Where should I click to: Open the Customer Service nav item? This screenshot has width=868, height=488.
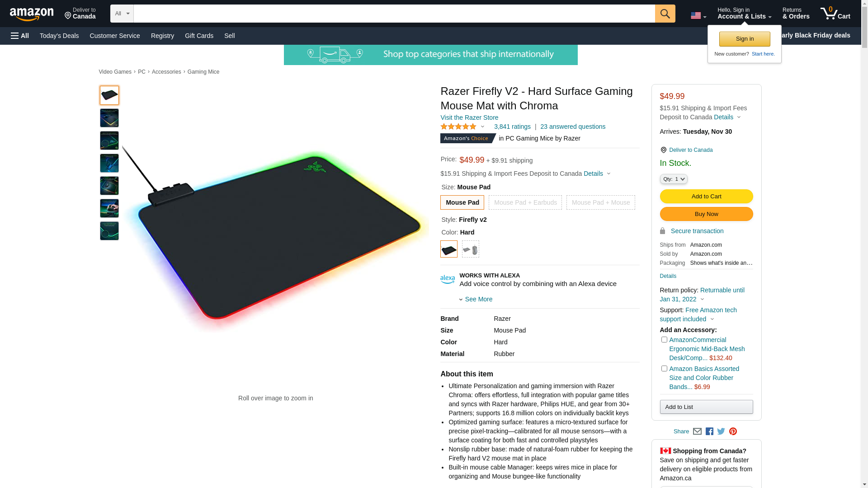(115, 36)
